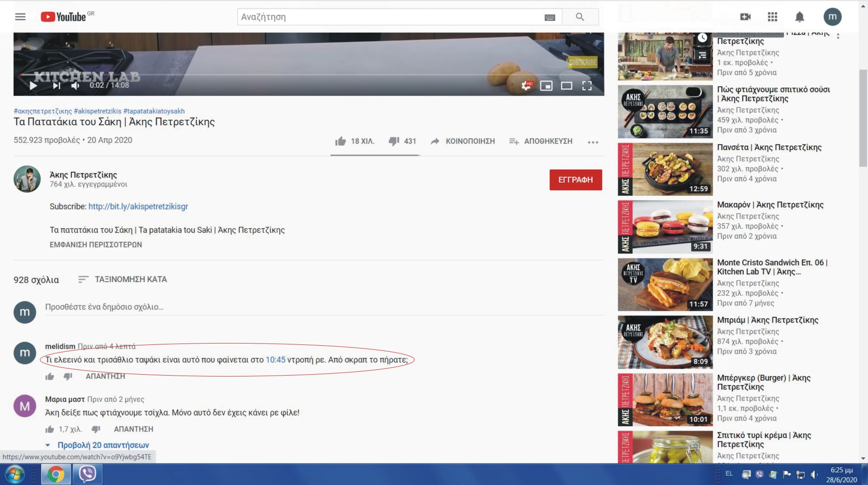Open the account avatar menu in the header

tap(832, 17)
